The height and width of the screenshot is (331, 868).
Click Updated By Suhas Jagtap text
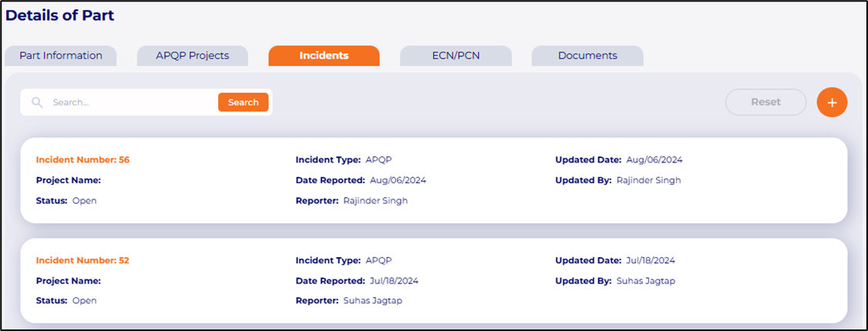click(x=646, y=281)
